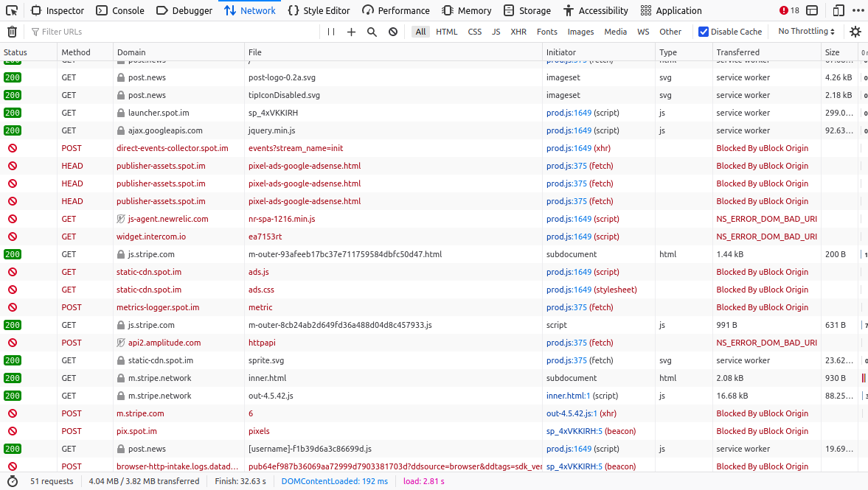Image resolution: width=868 pixels, height=490 pixels.
Task: Pause network log recording
Action: pos(331,32)
